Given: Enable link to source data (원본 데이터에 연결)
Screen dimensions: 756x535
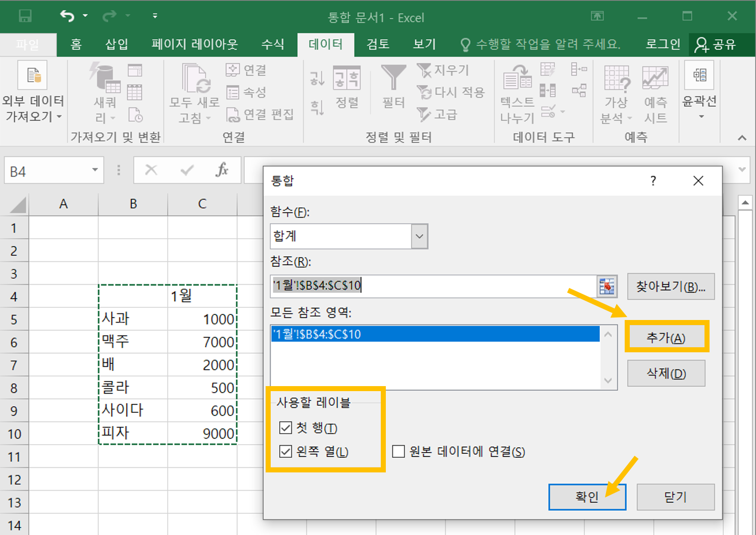Looking at the screenshot, I should (x=398, y=451).
